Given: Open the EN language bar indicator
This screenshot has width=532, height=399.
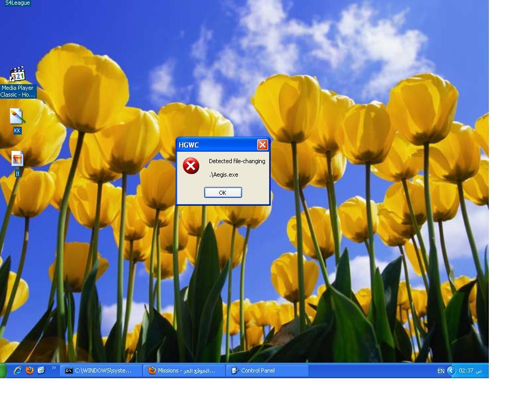Looking at the screenshot, I should pos(441,371).
